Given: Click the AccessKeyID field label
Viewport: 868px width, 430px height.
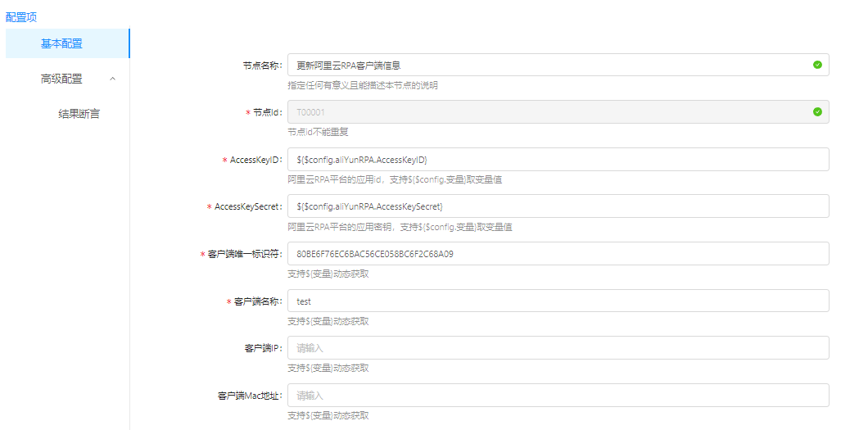Looking at the screenshot, I should point(255,160).
